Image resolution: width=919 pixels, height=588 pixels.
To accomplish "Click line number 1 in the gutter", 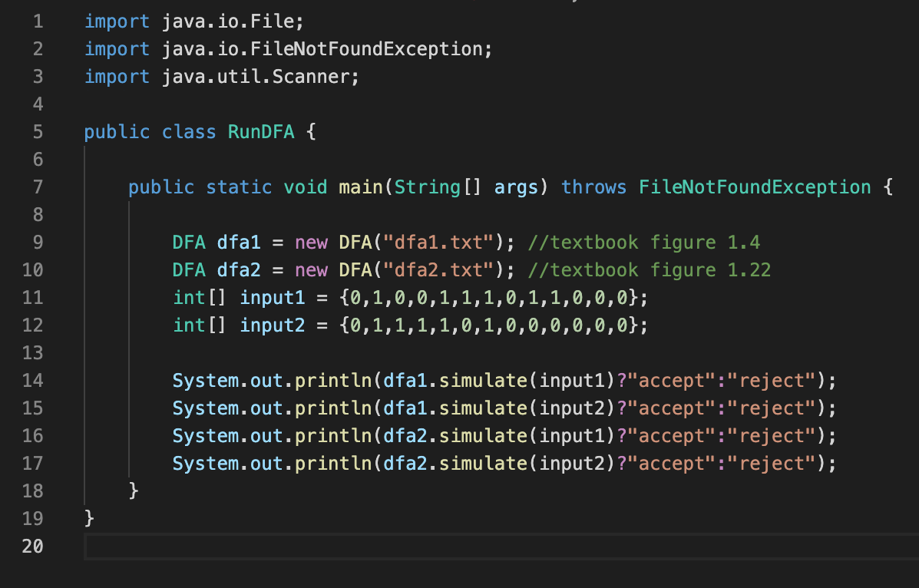I will pos(38,21).
